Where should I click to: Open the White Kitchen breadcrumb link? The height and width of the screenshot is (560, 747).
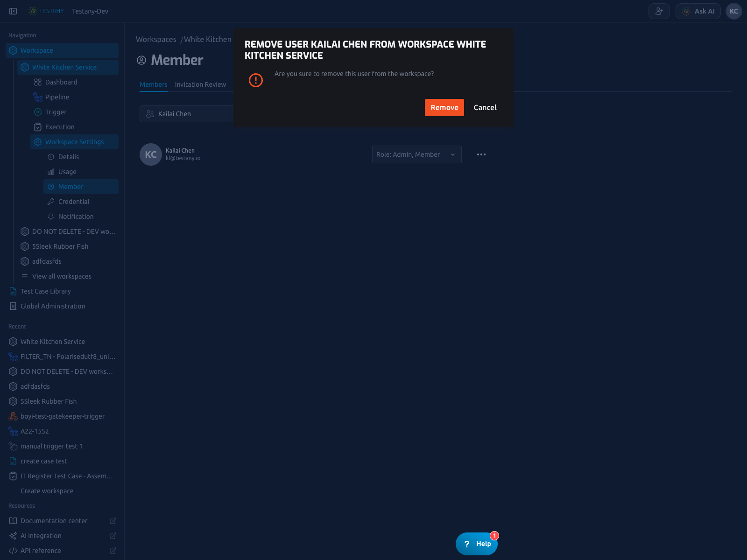pyautogui.click(x=208, y=39)
